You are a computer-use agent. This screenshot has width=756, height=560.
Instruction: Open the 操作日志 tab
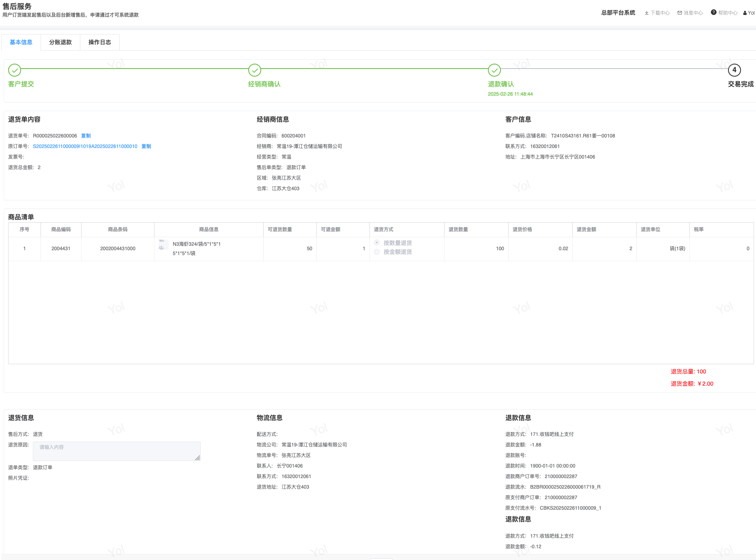click(x=100, y=42)
